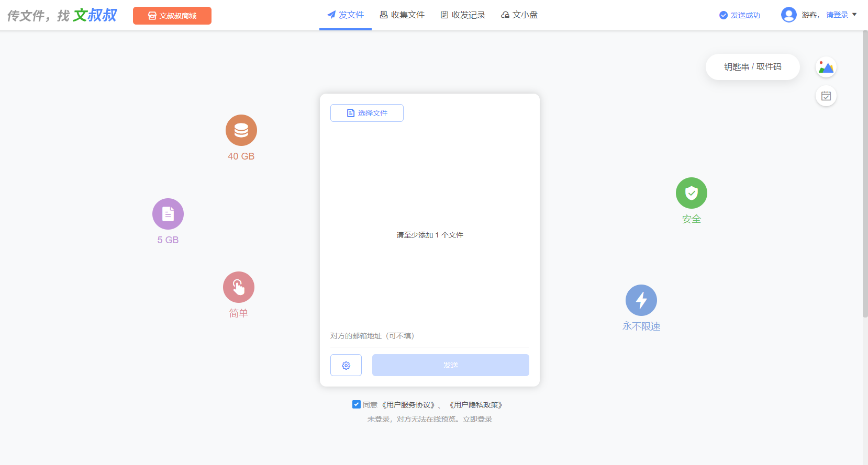Focus the recipient email address field
Image resolution: width=868 pixels, height=465 pixels.
pyautogui.click(x=429, y=336)
